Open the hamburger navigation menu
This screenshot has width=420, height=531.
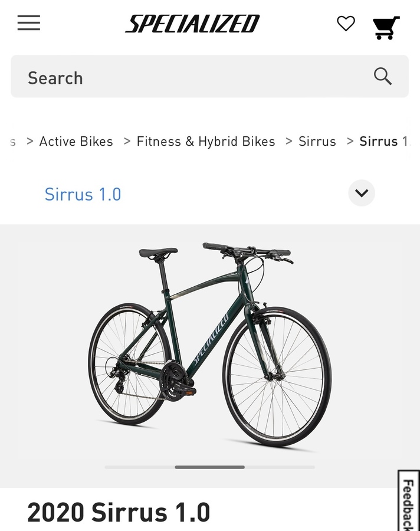(28, 22)
